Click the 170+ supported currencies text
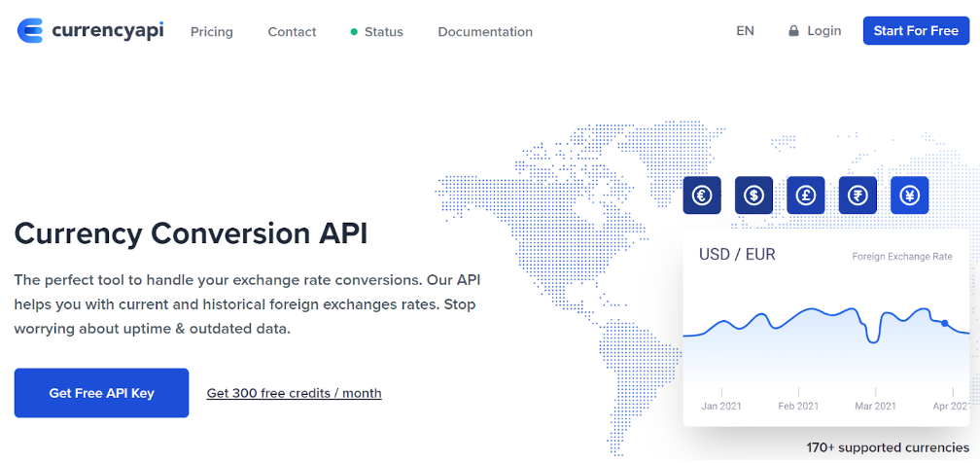Viewport: 980px width, 463px height. pyautogui.click(x=889, y=448)
